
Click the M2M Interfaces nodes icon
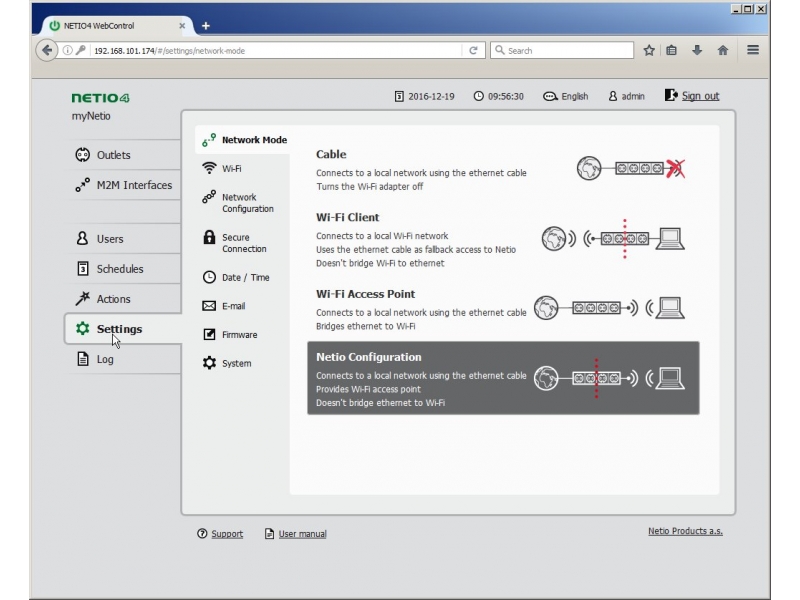[82, 185]
